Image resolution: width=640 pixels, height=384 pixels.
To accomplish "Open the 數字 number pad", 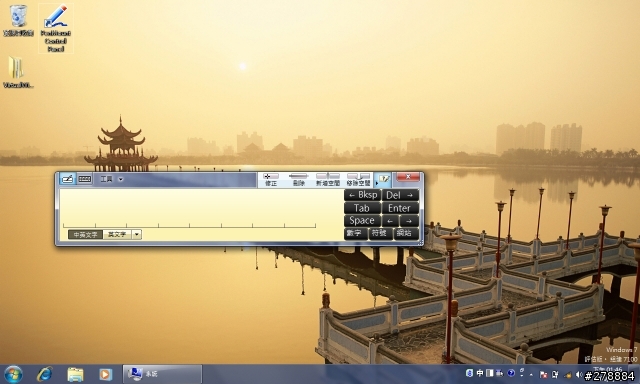I will click(x=356, y=233).
